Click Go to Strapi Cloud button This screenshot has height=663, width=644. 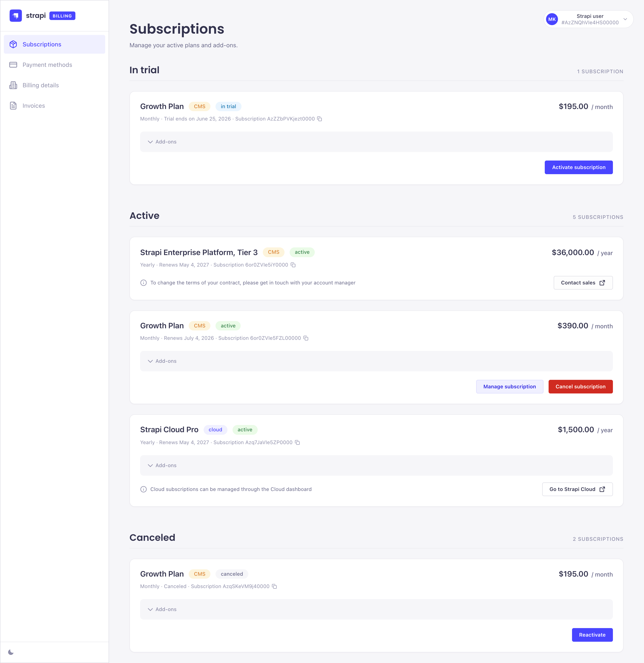tap(577, 489)
